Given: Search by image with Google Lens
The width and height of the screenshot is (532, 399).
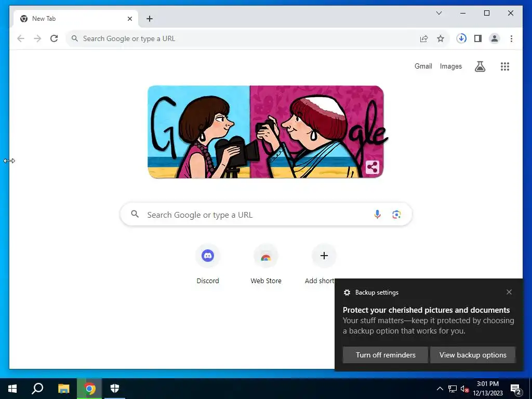Looking at the screenshot, I should [396, 215].
